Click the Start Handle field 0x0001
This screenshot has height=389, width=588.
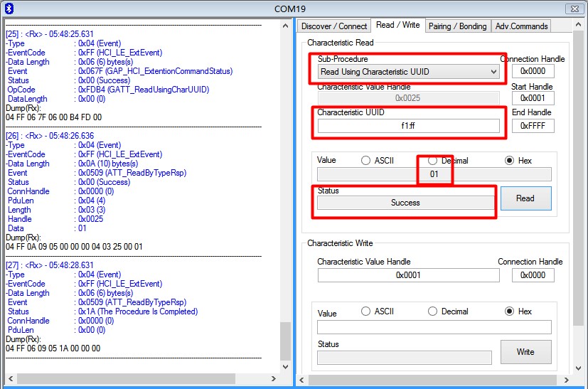tap(533, 98)
